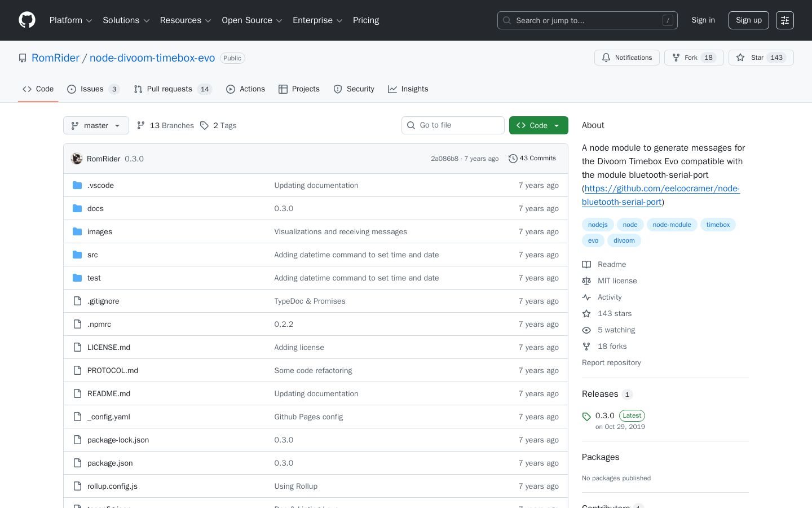Click the .vscode folder icon
This screenshot has height=508, width=812.
[x=77, y=185]
